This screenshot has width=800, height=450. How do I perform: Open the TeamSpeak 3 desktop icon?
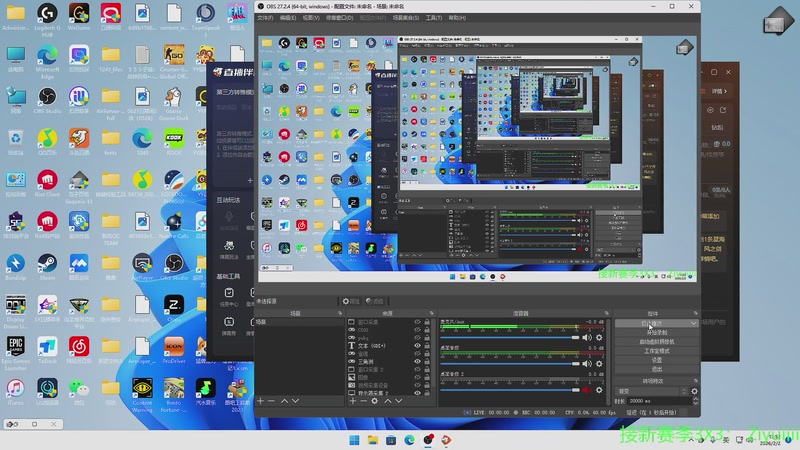206,18
